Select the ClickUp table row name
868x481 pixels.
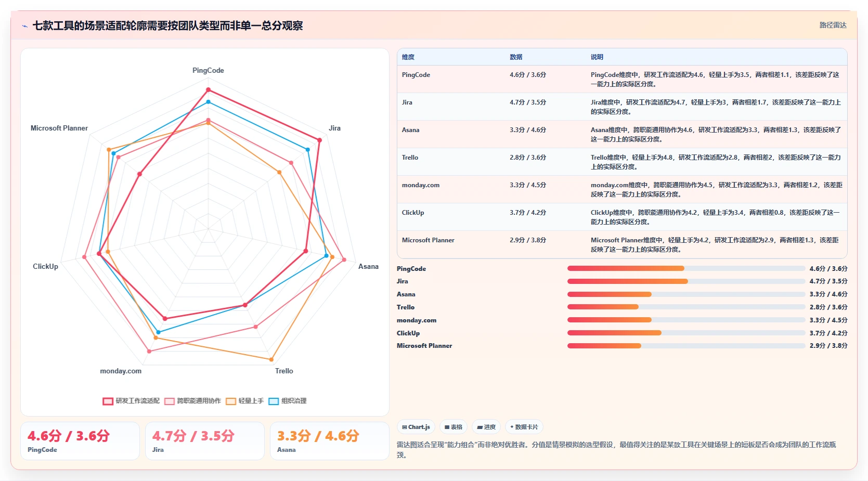point(413,213)
